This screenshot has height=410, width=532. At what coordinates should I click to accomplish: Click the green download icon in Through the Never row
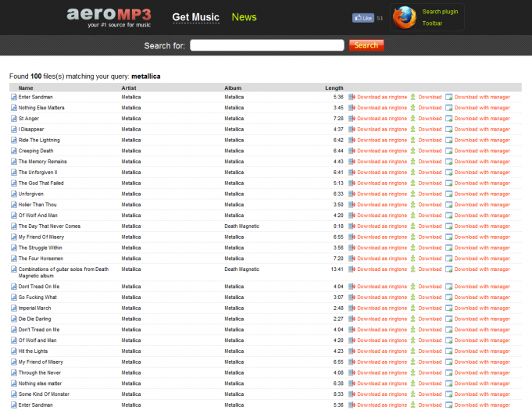tap(413, 373)
